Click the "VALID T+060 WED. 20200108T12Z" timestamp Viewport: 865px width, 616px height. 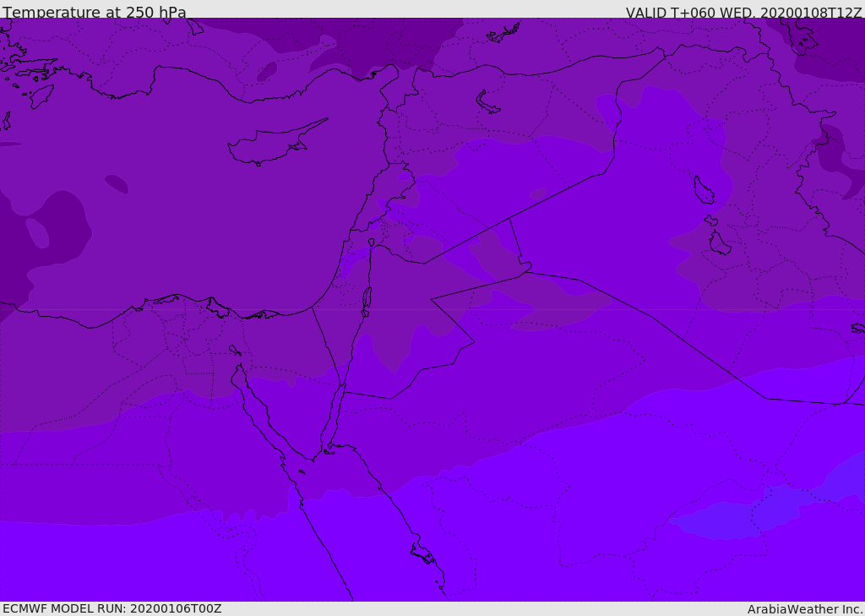(743, 12)
